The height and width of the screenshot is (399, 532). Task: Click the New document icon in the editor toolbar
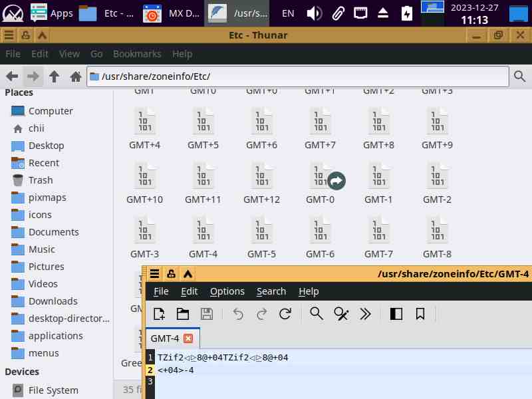click(159, 314)
